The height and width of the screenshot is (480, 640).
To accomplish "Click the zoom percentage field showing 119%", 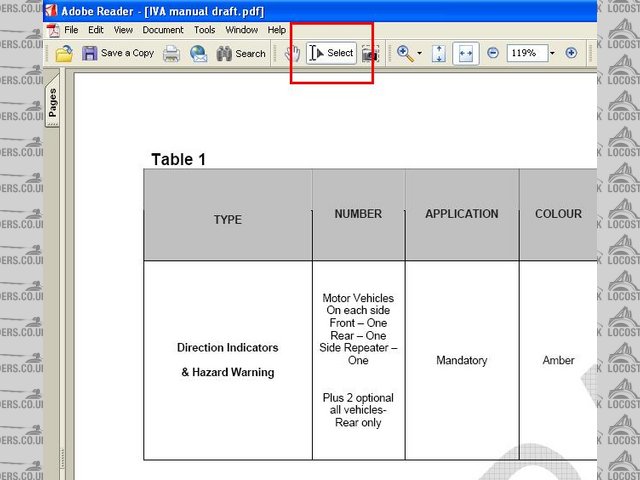I will (525, 53).
